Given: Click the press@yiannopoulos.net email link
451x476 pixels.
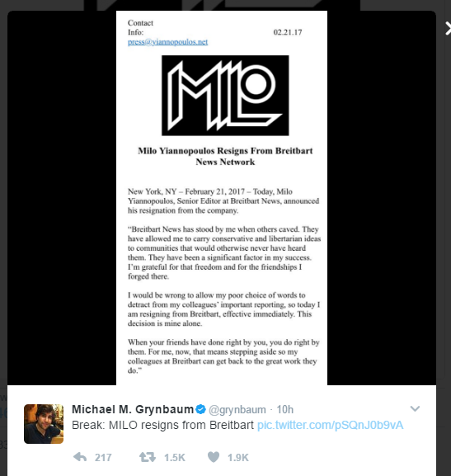Looking at the screenshot, I should pyautogui.click(x=168, y=42).
